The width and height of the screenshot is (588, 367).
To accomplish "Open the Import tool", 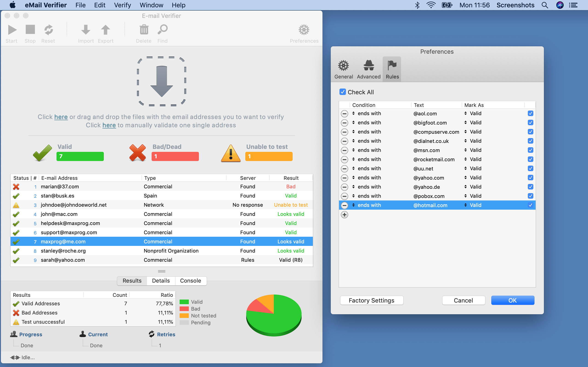I will click(x=86, y=30).
